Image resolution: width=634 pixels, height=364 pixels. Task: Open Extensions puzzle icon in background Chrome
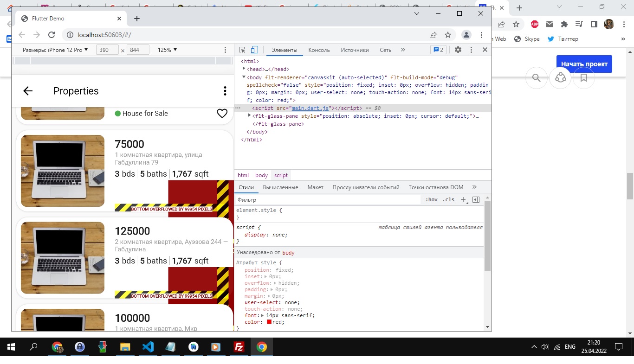[564, 24]
